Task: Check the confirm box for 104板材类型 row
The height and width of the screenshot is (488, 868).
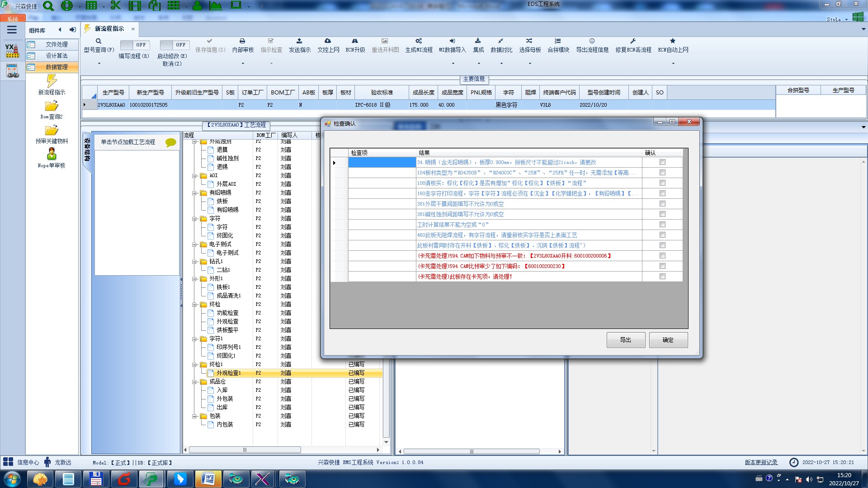Action: pos(662,173)
